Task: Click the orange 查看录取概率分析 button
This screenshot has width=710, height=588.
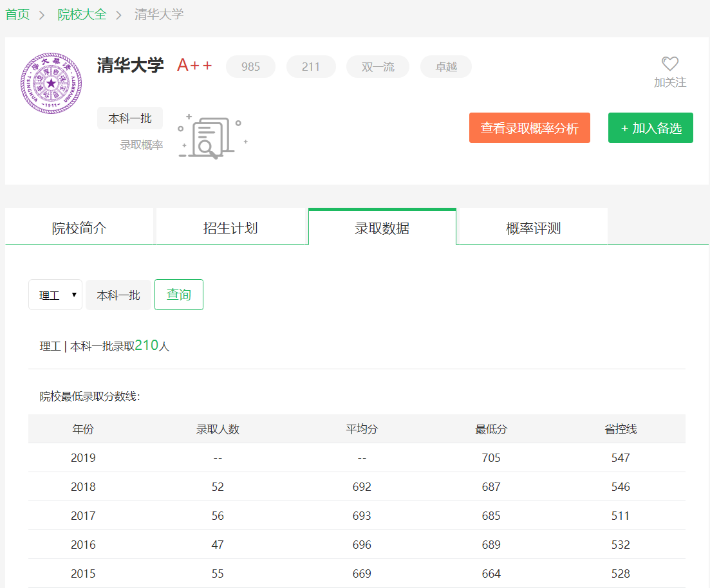Action: coord(529,127)
